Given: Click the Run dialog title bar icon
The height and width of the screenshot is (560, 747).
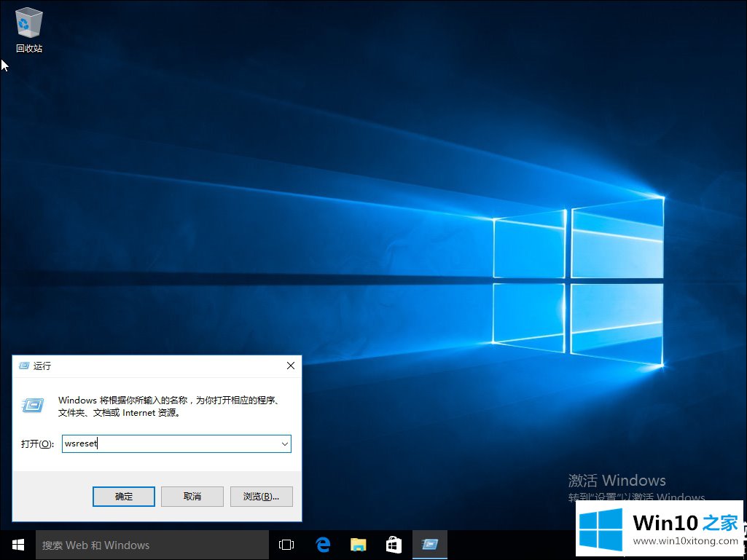Looking at the screenshot, I should pos(24,366).
